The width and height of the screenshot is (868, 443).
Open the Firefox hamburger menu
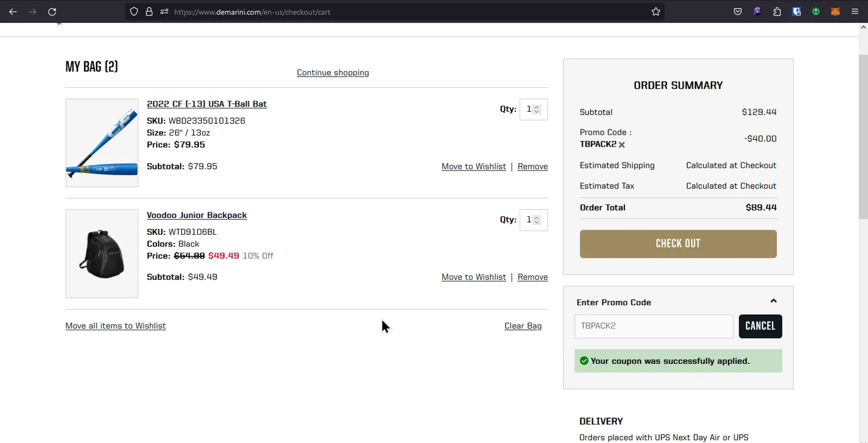tap(855, 12)
